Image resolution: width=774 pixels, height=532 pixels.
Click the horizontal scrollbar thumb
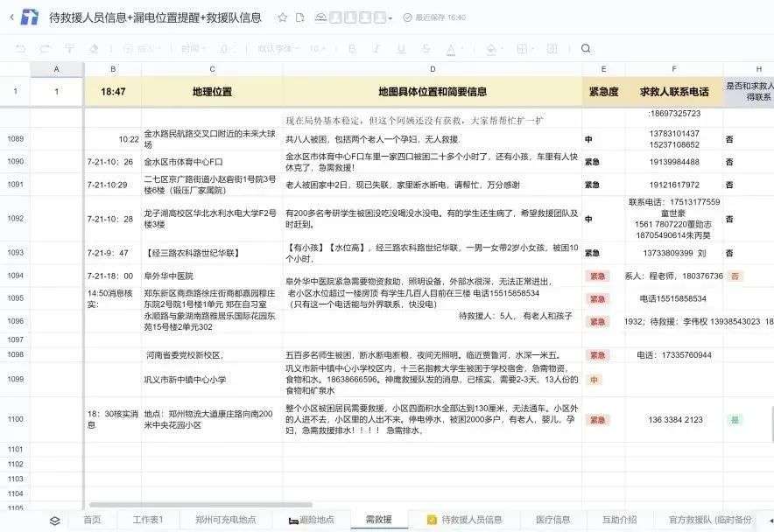[x=201, y=505]
